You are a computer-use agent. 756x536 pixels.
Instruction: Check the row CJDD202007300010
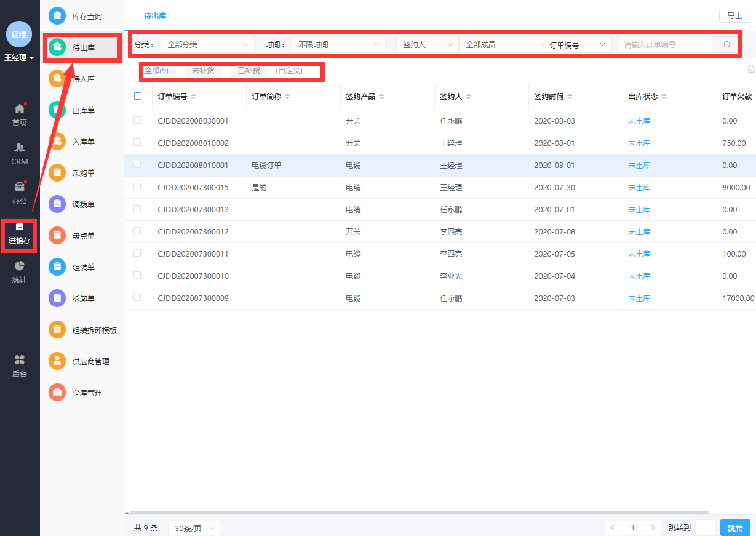click(137, 275)
